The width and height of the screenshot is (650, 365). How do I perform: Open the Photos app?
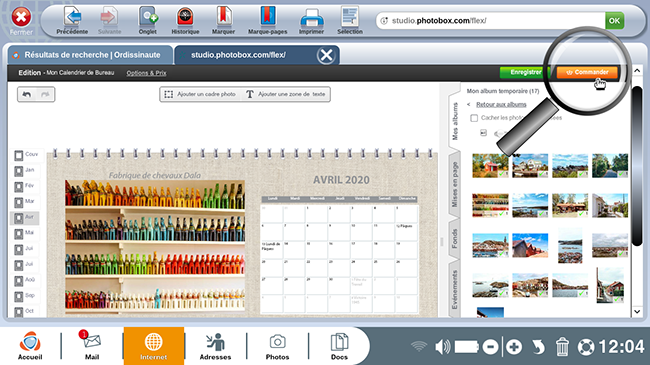tap(277, 346)
